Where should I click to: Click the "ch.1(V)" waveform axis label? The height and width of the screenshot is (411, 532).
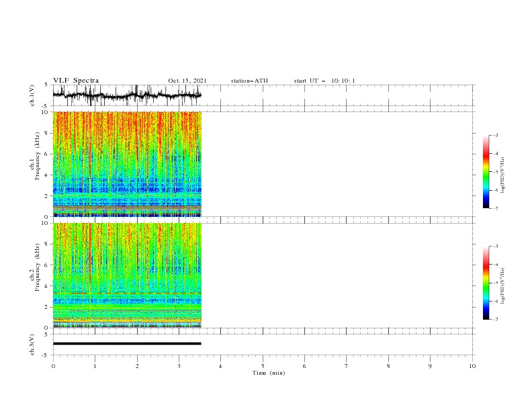(x=32, y=95)
